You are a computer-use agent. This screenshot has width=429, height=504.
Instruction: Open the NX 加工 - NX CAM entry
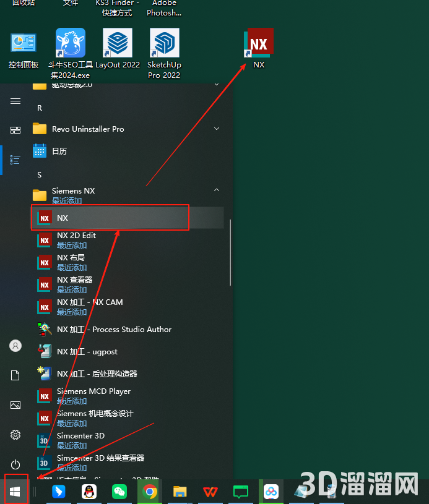[90, 307]
